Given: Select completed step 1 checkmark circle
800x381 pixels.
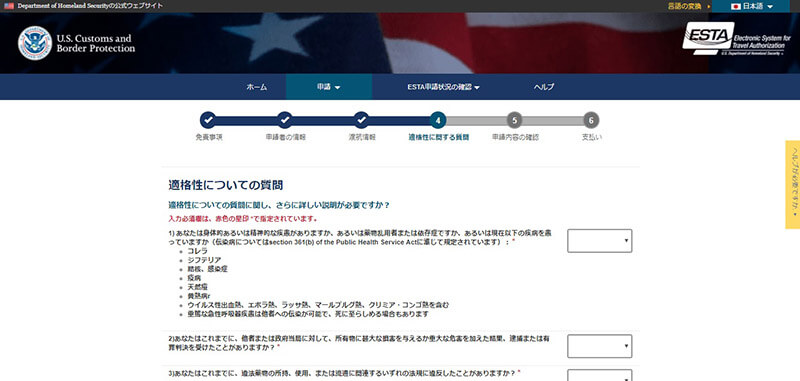Looking at the screenshot, I should click(208, 120).
